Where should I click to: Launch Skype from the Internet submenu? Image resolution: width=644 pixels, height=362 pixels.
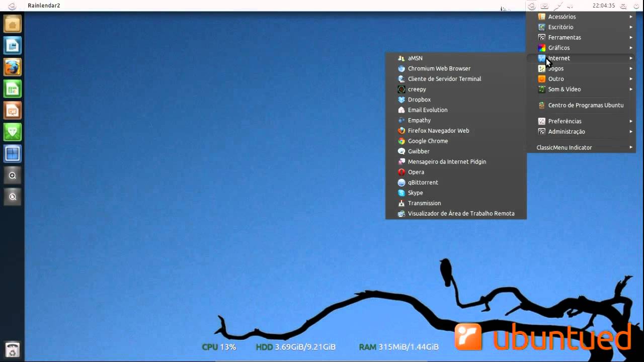tap(456, 193)
